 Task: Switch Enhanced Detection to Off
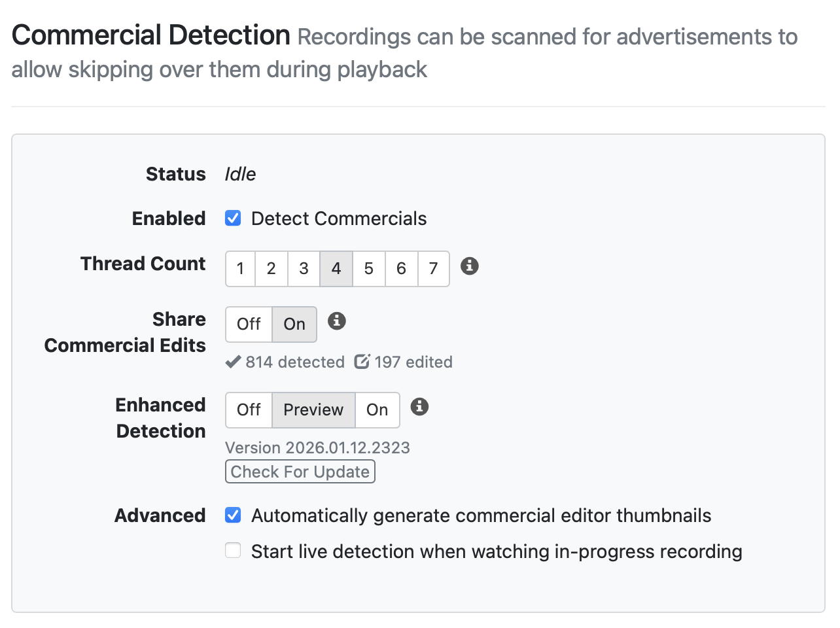click(249, 410)
